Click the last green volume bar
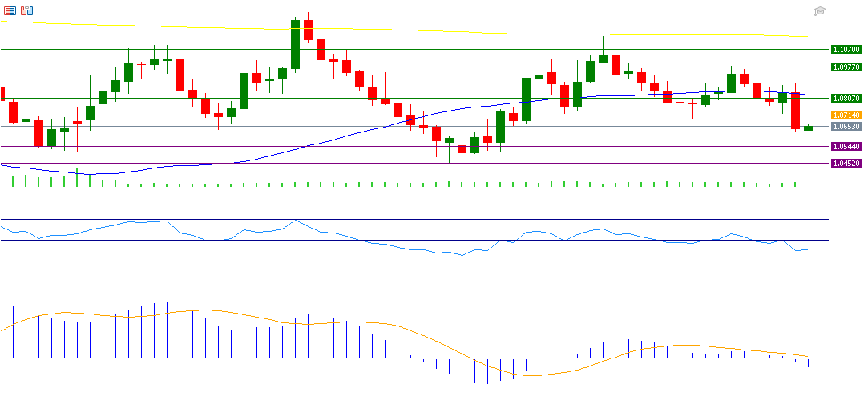The height and width of the screenshot is (409, 868). (795, 184)
